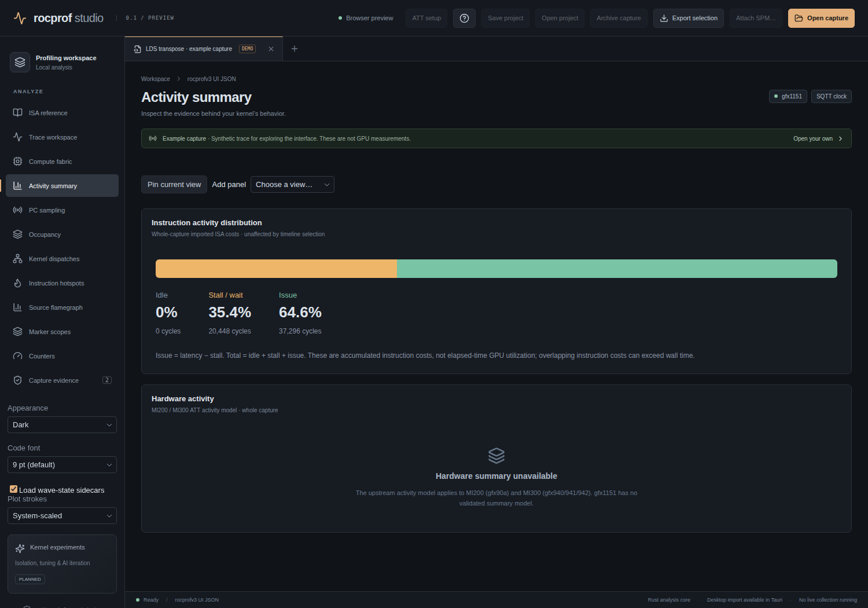Click the new tab plus icon
This screenshot has height=608, width=868.
coord(295,49)
